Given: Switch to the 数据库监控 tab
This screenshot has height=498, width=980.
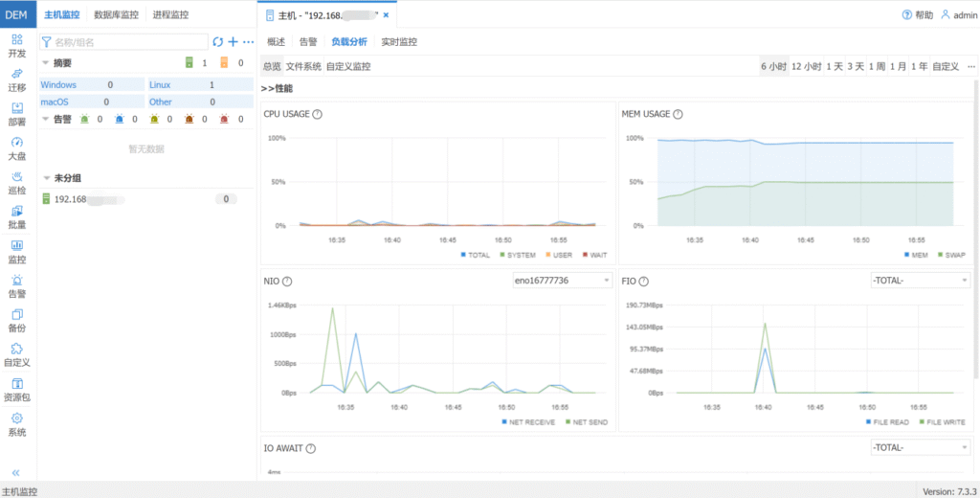Looking at the screenshot, I should 116,15.
